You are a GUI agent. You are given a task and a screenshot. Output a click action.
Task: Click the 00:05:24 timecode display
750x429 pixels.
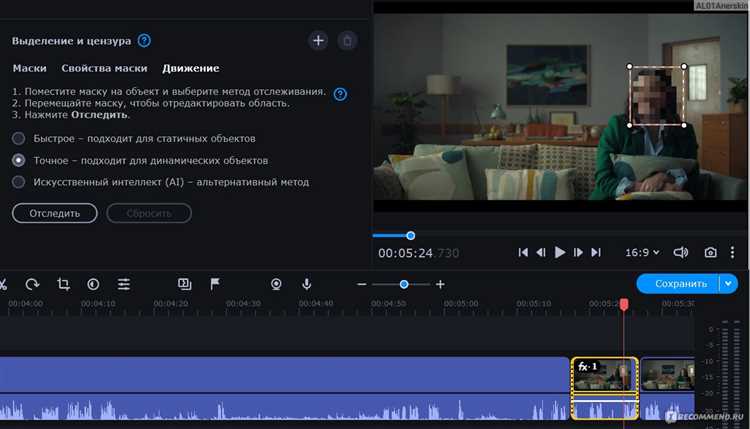[419, 253]
